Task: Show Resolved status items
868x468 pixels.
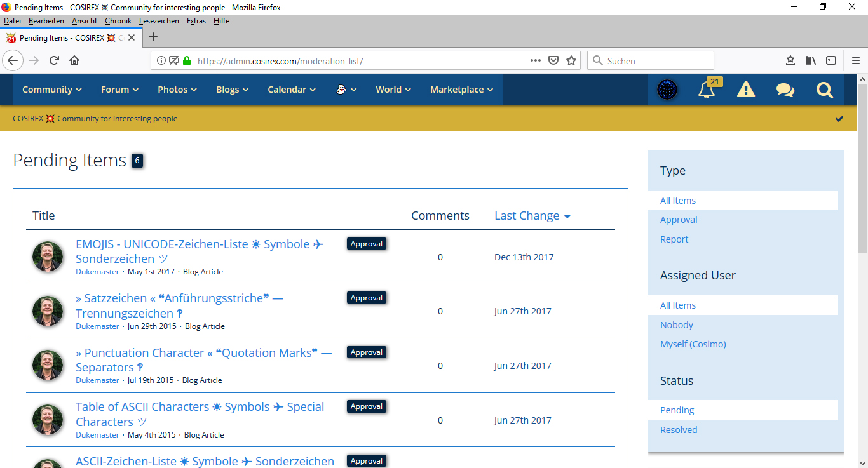Action: pyautogui.click(x=679, y=430)
